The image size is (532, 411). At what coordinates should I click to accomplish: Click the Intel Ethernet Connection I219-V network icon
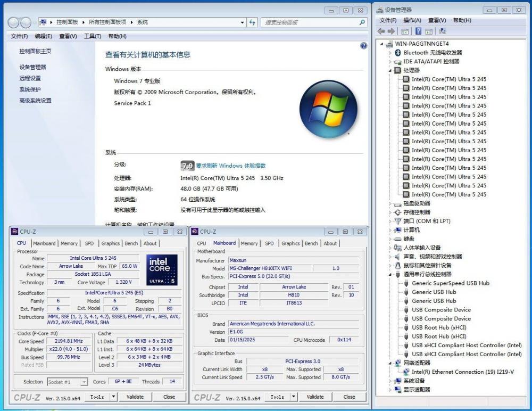click(406, 372)
